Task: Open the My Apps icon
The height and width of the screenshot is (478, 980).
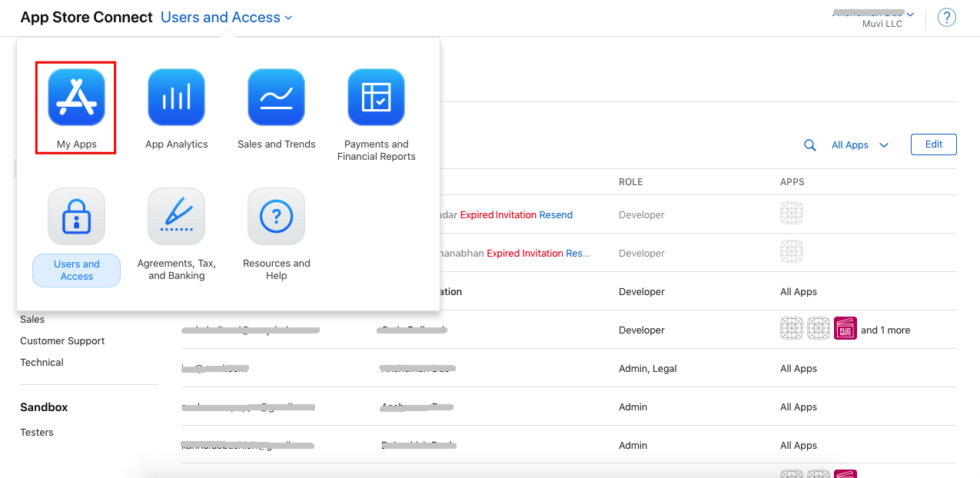Action: coord(76,97)
